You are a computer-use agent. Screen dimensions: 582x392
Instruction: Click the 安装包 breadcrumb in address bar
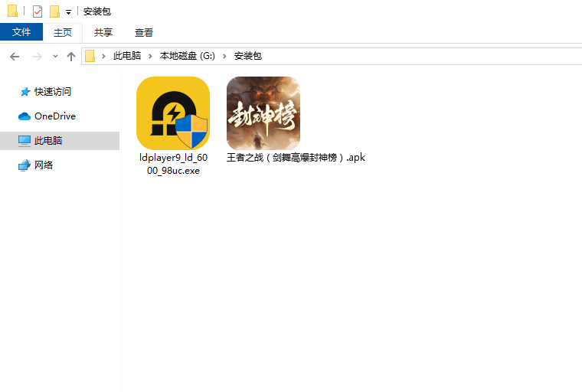[248, 56]
